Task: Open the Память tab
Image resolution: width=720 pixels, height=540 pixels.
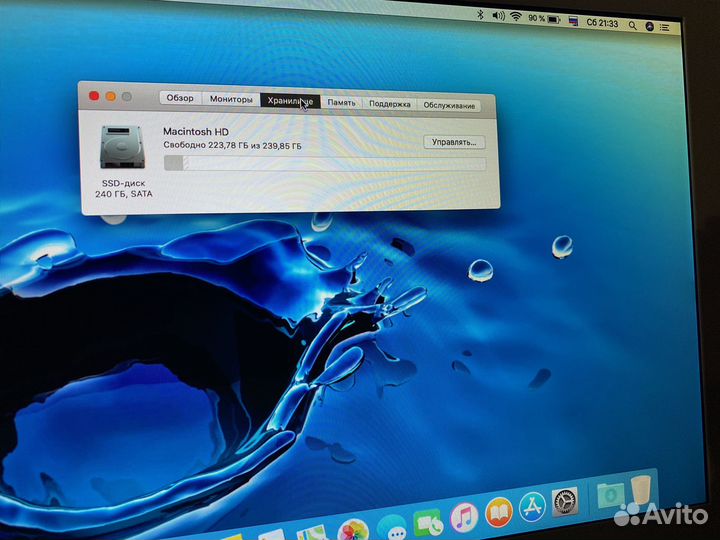Action: click(341, 103)
